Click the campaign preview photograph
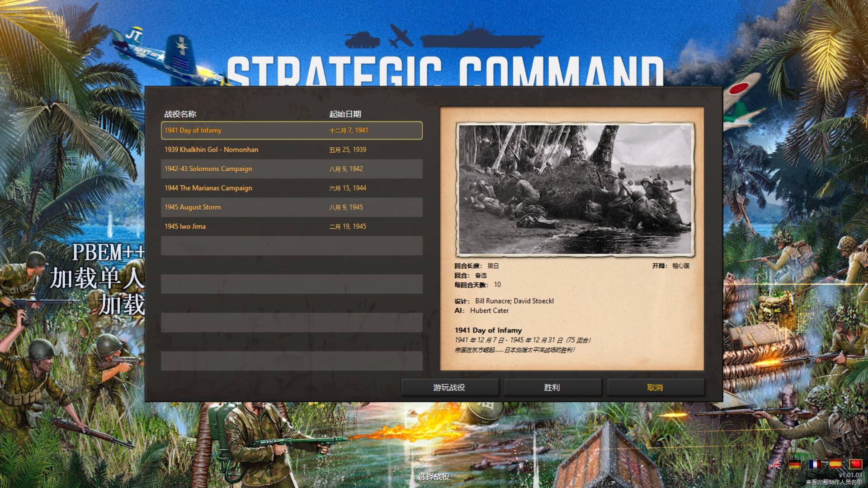This screenshot has height=488, width=868. click(575, 189)
